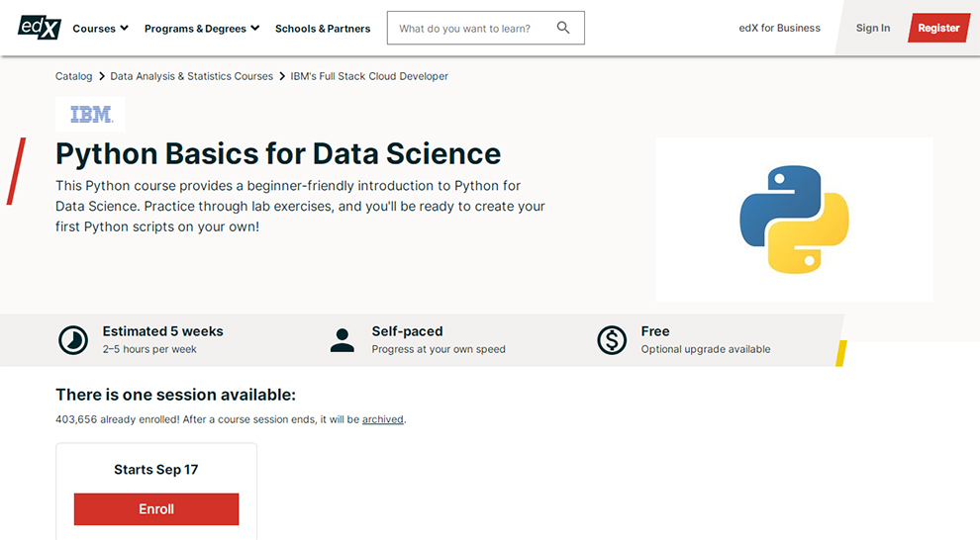Click the clock icon beside Estimated 5 weeks
This screenshot has height=540, width=980.
click(x=73, y=340)
